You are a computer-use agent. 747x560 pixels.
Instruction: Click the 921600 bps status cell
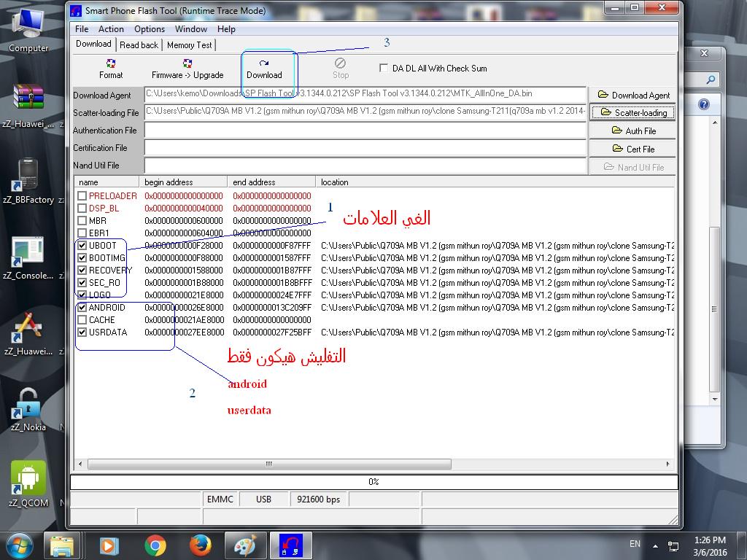318,499
